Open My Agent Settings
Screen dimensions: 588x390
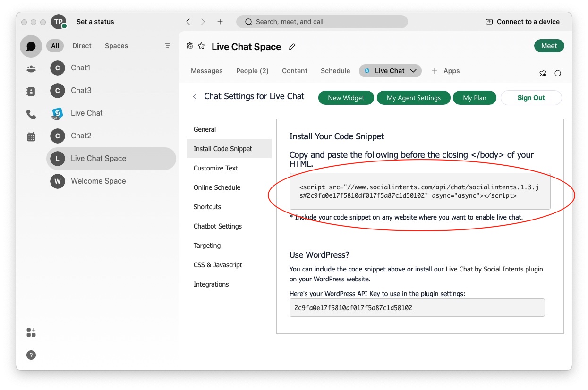pos(414,98)
